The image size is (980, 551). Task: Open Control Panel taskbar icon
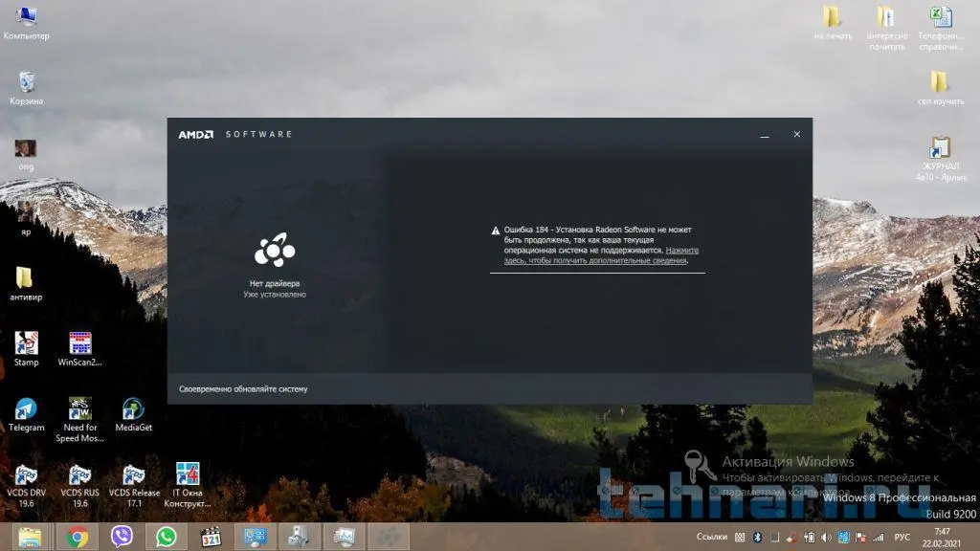click(x=255, y=537)
